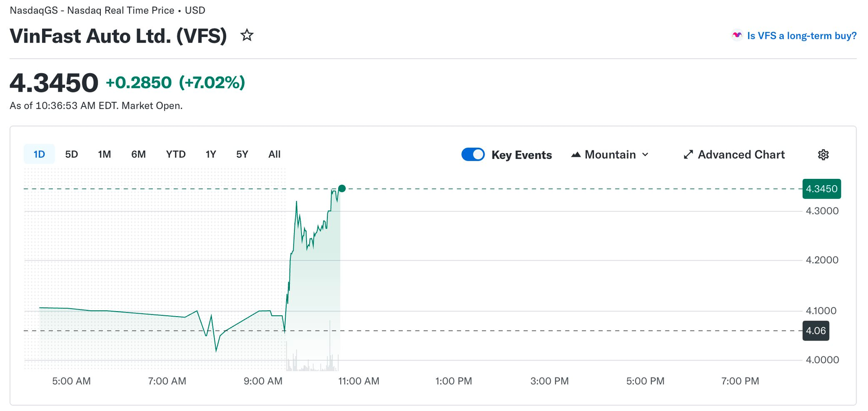The width and height of the screenshot is (868, 411).
Task: Expand the Mountain chart style dropdown
Action: (x=645, y=155)
